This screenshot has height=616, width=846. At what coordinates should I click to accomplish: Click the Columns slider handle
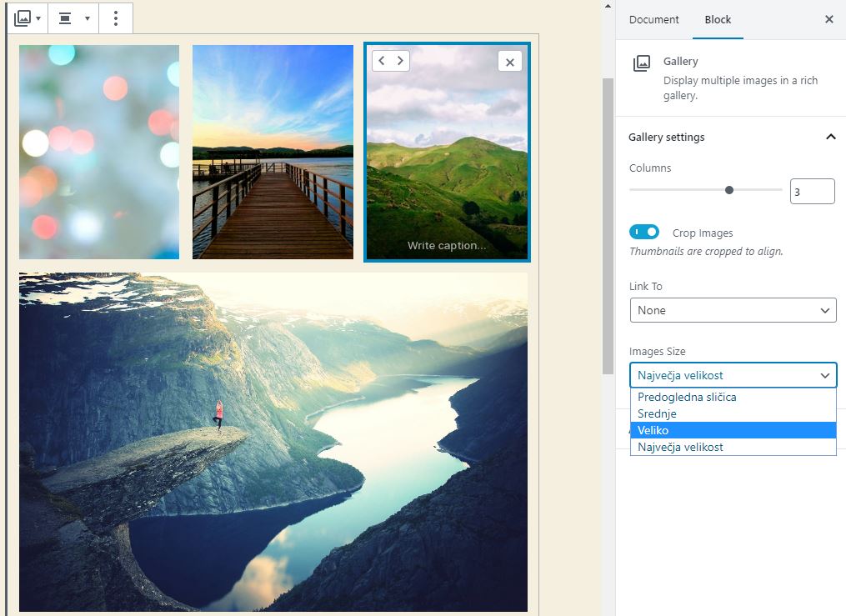pos(729,190)
